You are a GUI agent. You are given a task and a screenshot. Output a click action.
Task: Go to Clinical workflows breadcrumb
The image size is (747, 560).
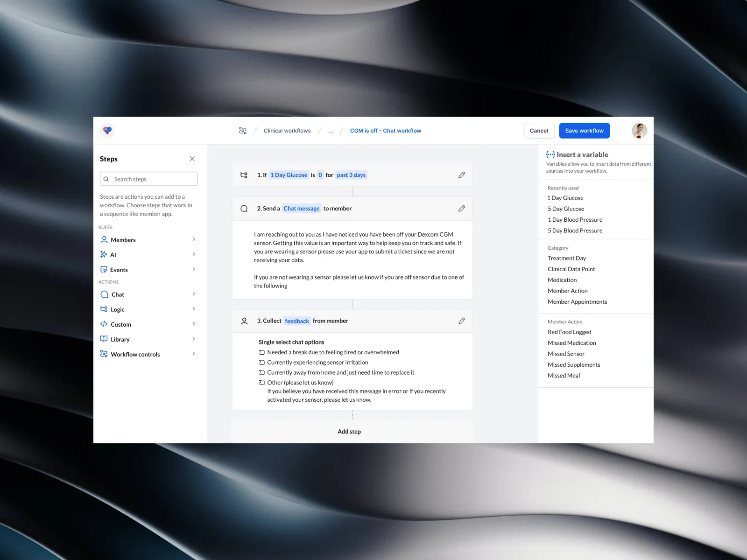point(287,131)
